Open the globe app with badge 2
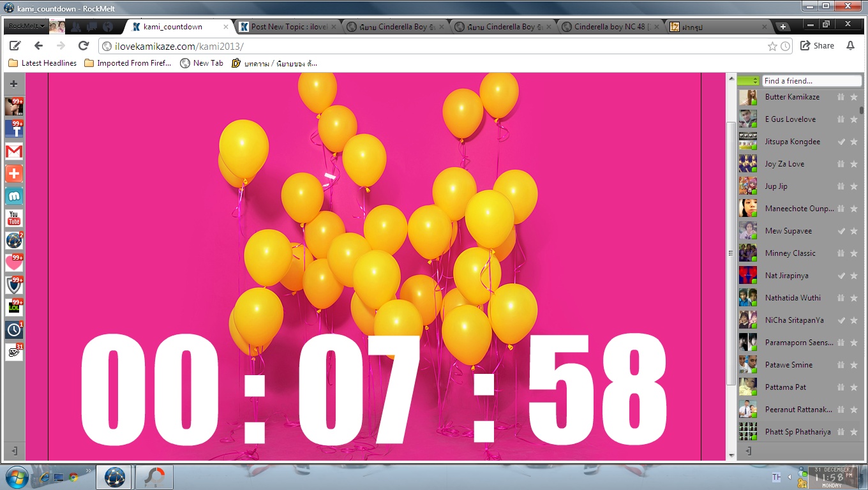Screen dimensions: 868x490 point(14,241)
